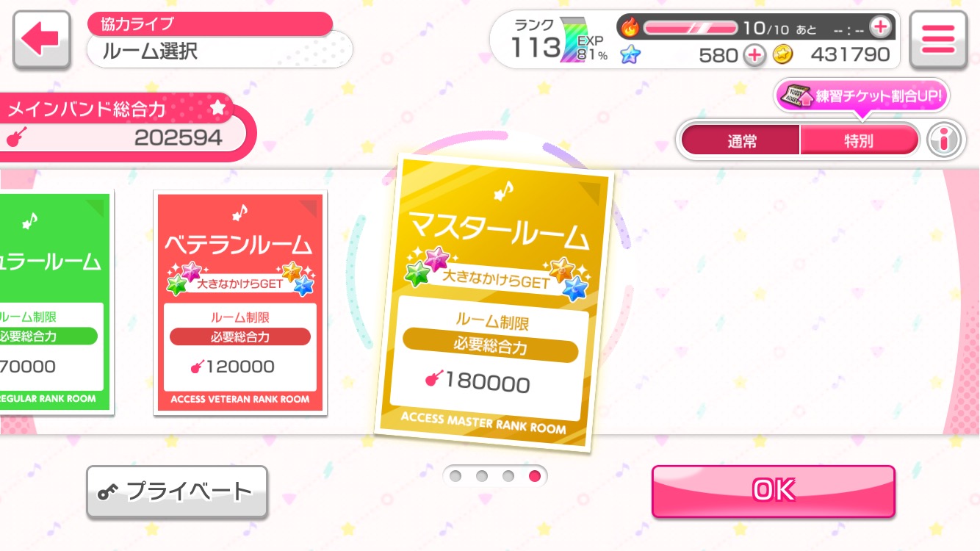This screenshot has height=551, width=980.
Task: Open the hamburger menu in the top corner
Action: tap(938, 40)
